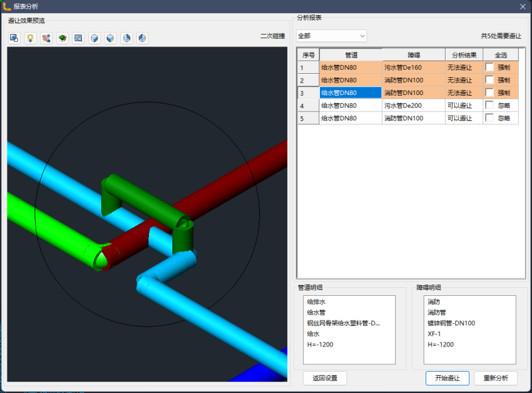
Task: Activate the green sphere orbit tool
Action: tap(63, 38)
